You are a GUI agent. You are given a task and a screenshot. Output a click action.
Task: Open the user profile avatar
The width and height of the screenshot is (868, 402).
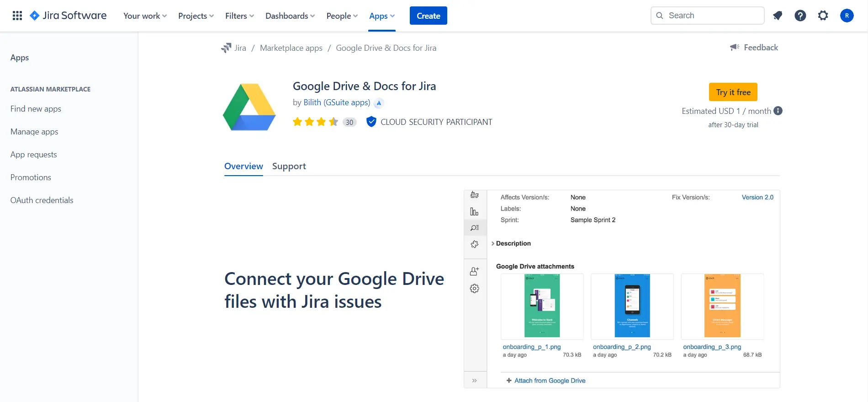(847, 16)
